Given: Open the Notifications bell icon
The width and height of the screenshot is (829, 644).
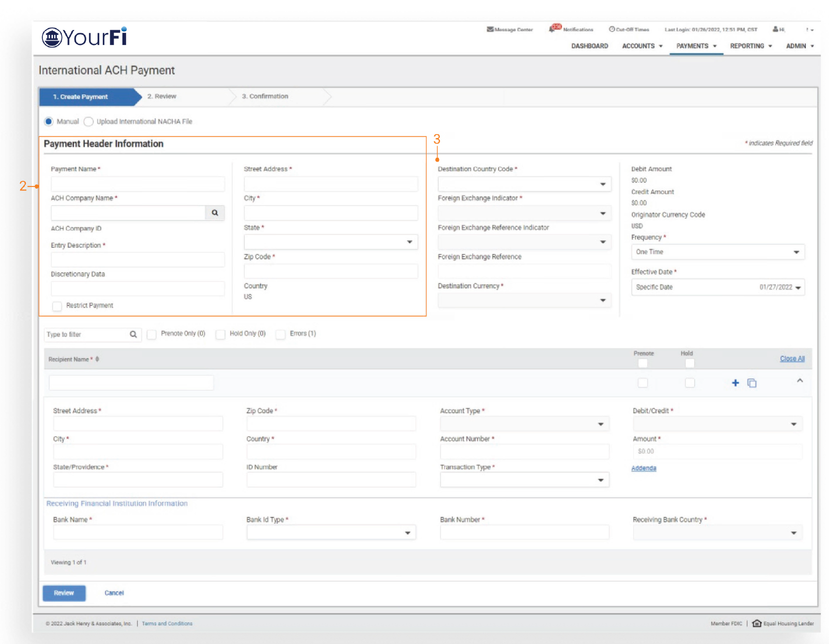Looking at the screenshot, I should [x=553, y=29].
